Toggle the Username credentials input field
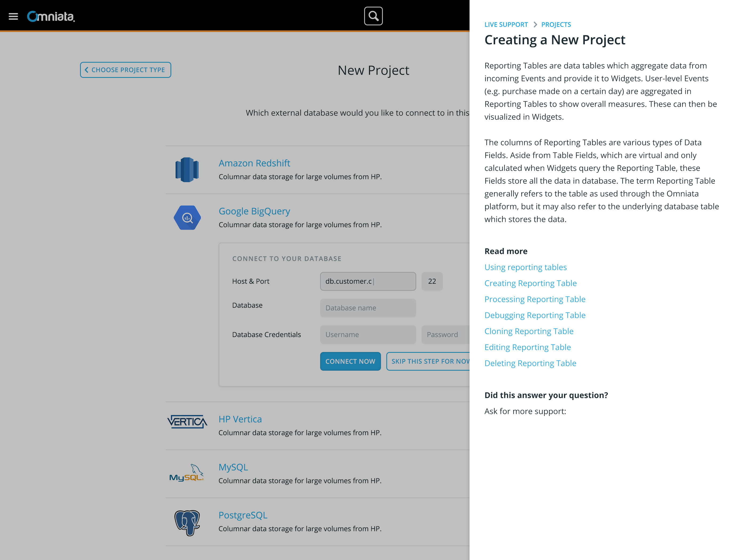The width and height of the screenshot is (747, 560). (x=368, y=334)
